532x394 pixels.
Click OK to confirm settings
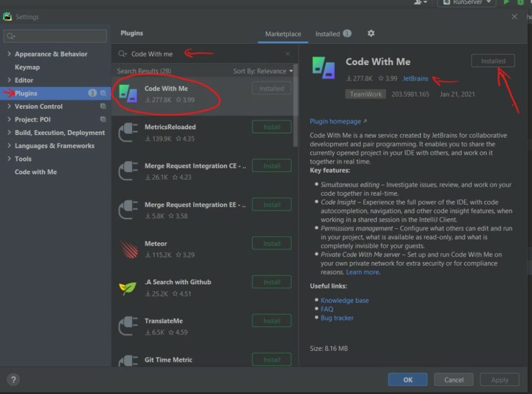tap(408, 380)
